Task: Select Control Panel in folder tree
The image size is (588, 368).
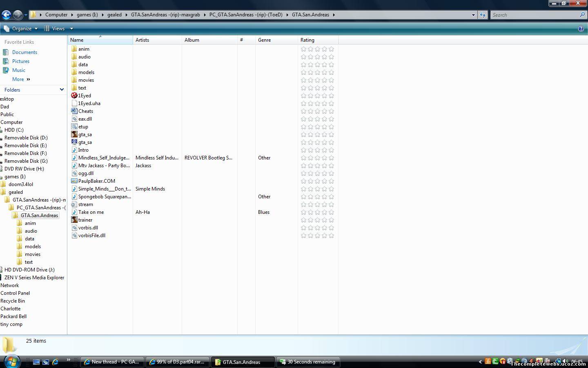Action: (x=15, y=293)
